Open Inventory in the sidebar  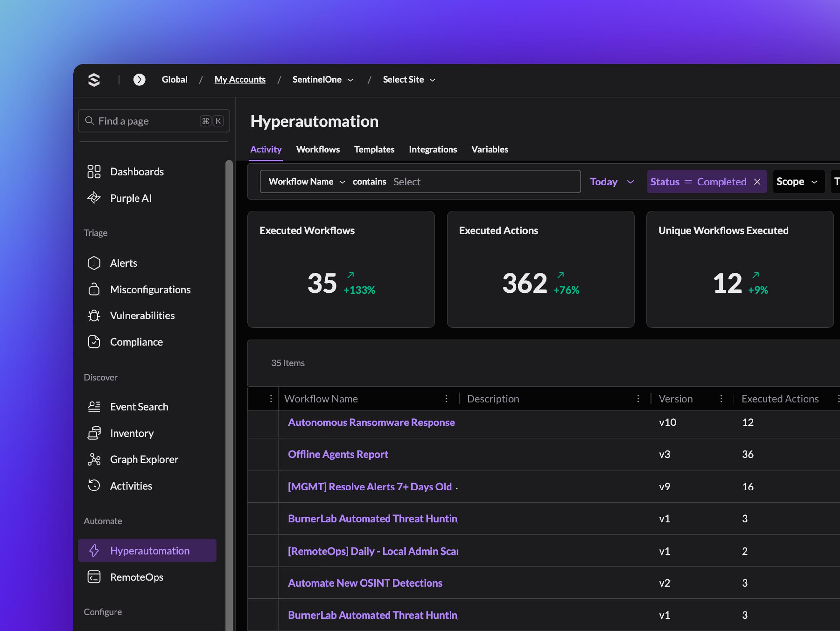(x=120, y=433)
